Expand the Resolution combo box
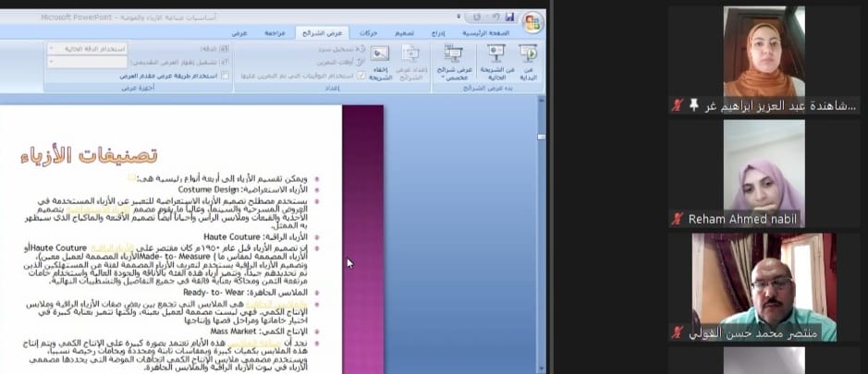Screen dimensions: 868x374 click(x=50, y=47)
